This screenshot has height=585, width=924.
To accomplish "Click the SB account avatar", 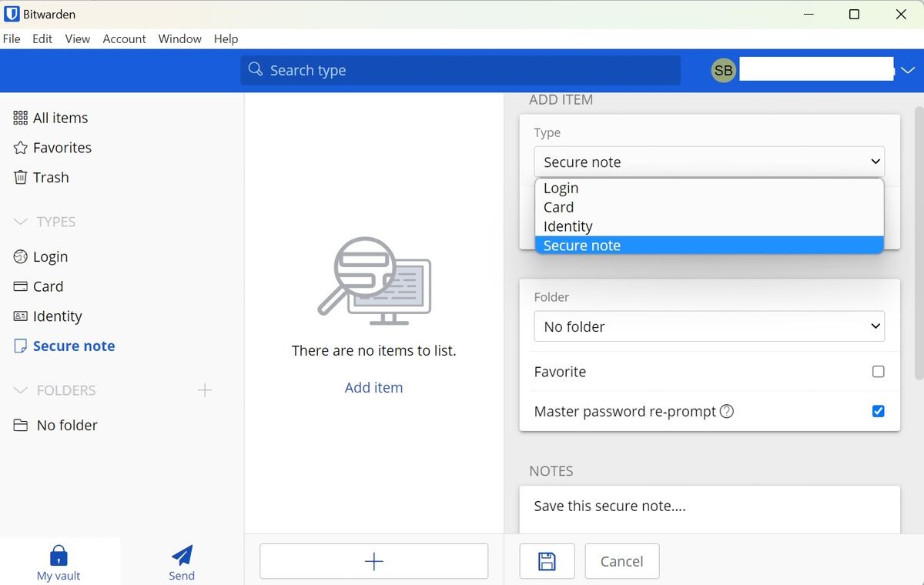I will click(x=723, y=70).
